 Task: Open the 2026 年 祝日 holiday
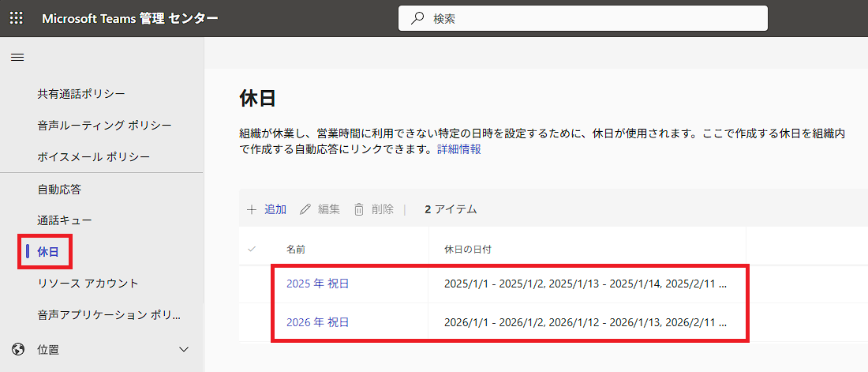(318, 322)
